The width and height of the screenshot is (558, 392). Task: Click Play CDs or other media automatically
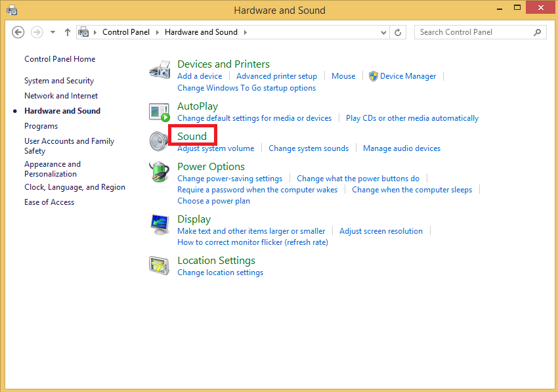click(x=412, y=118)
